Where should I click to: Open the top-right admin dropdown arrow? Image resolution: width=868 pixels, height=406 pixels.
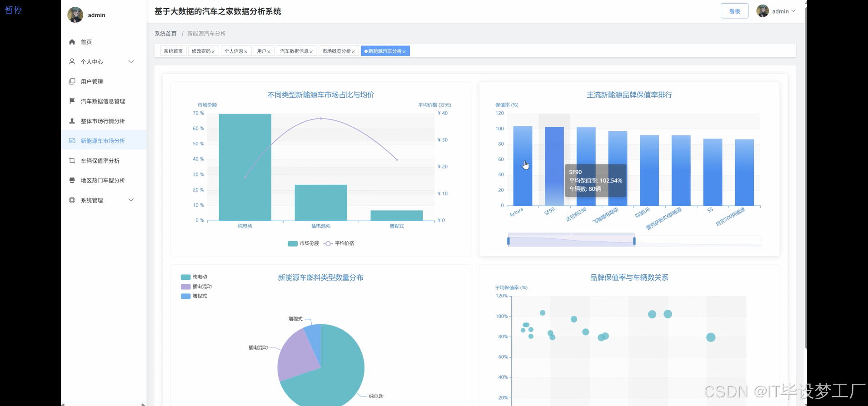793,11
